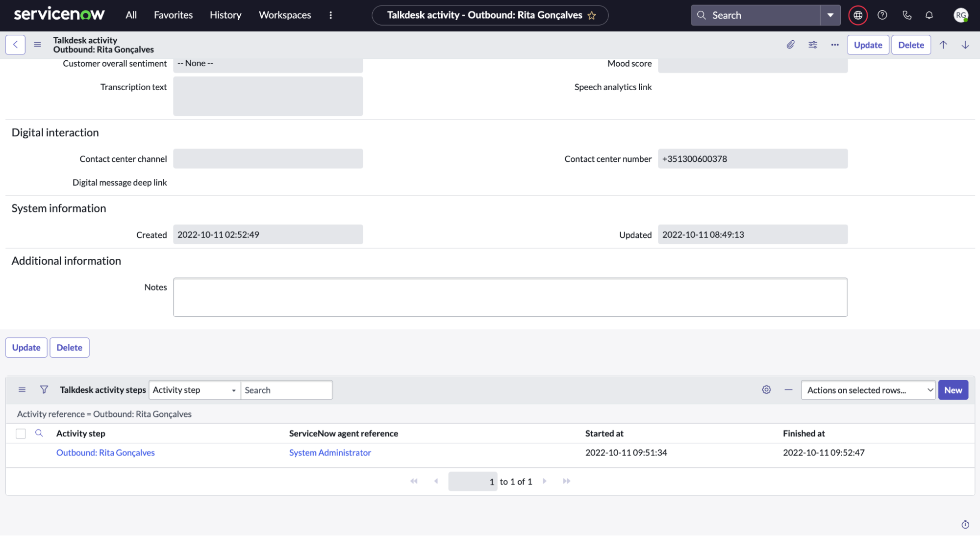Screen dimensions: 980x536
Task: Click the breadcrumb Activity reference filter
Action: (104, 414)
